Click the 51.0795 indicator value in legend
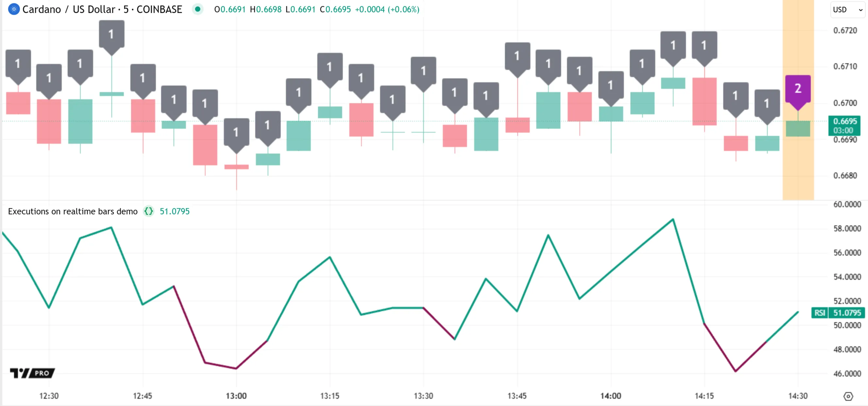 point(175,211)
